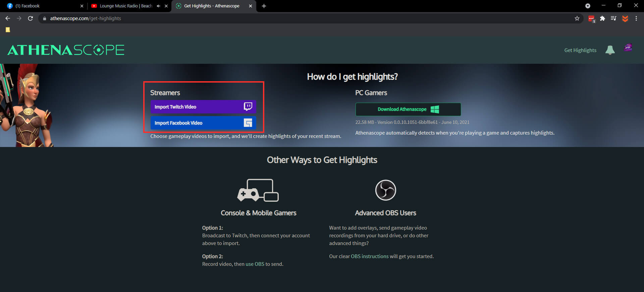Viewport: 644px width, 292px height.
Task: Open the yellow bookmark folder on the bookmarks bar
Action: click(x=8, y=30)
